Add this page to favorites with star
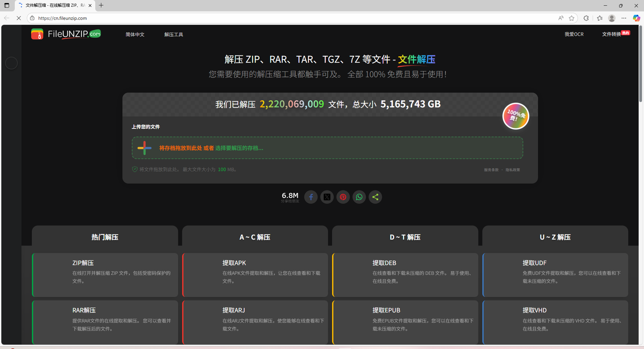Viewport: 644px width, 349px height. (572, 18)
